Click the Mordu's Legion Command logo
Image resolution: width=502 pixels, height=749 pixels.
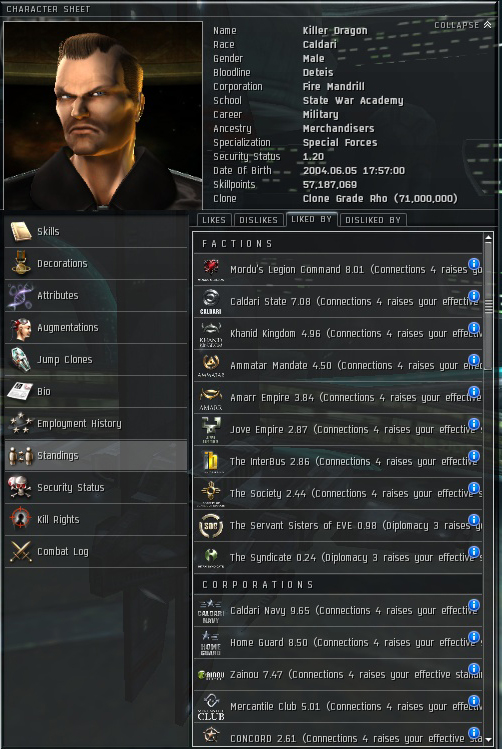211,269
